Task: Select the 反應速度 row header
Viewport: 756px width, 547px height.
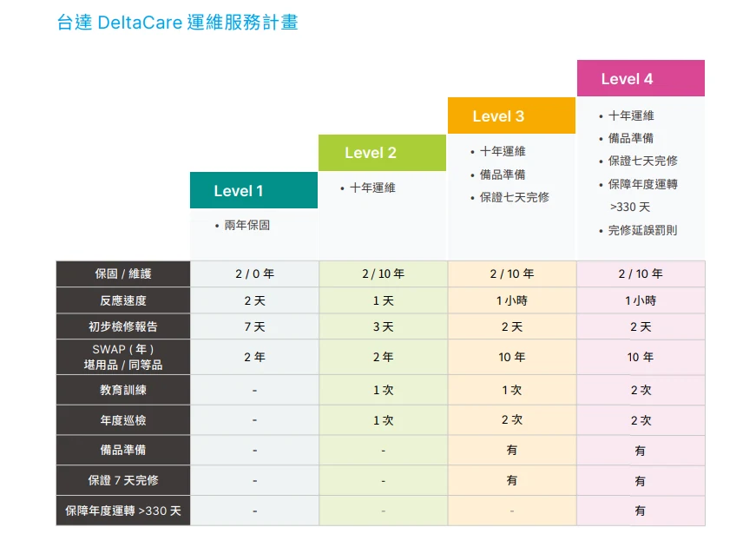Action: pos(123,300)
